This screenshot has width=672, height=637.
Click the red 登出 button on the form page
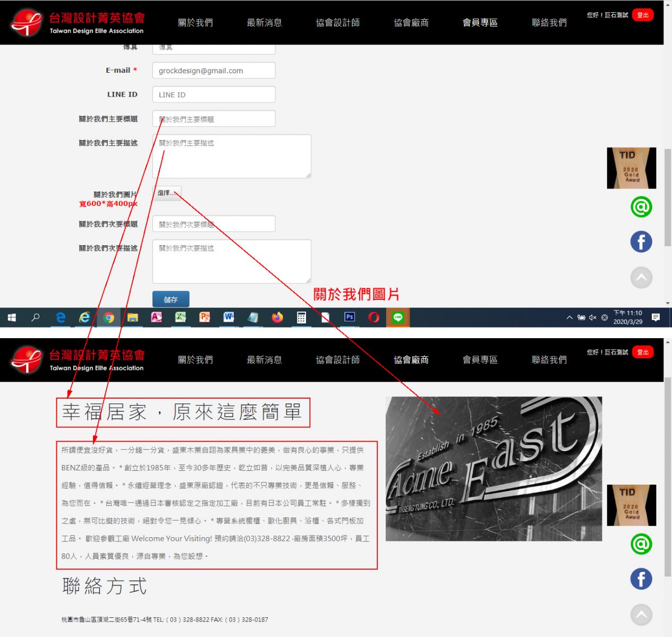pyautogui.click(x=643, y=15)
